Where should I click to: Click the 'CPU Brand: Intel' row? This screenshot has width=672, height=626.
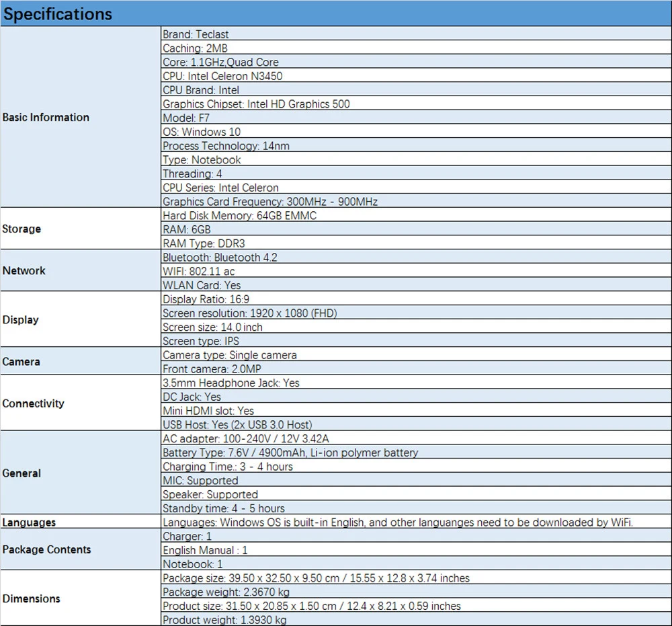pos(416,89)
